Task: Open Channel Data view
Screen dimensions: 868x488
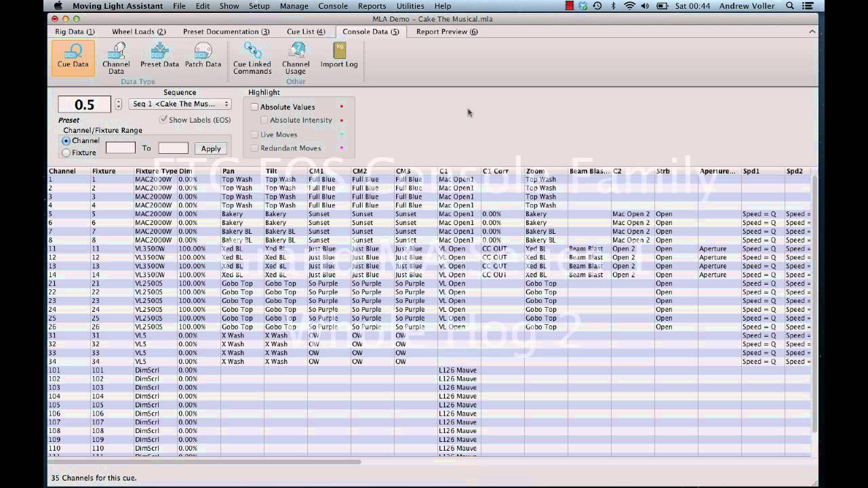Action: point(116,58)
